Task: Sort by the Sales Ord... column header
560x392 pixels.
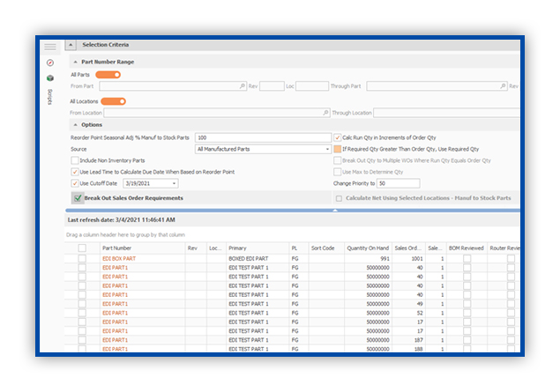Action: coord(408,248)
